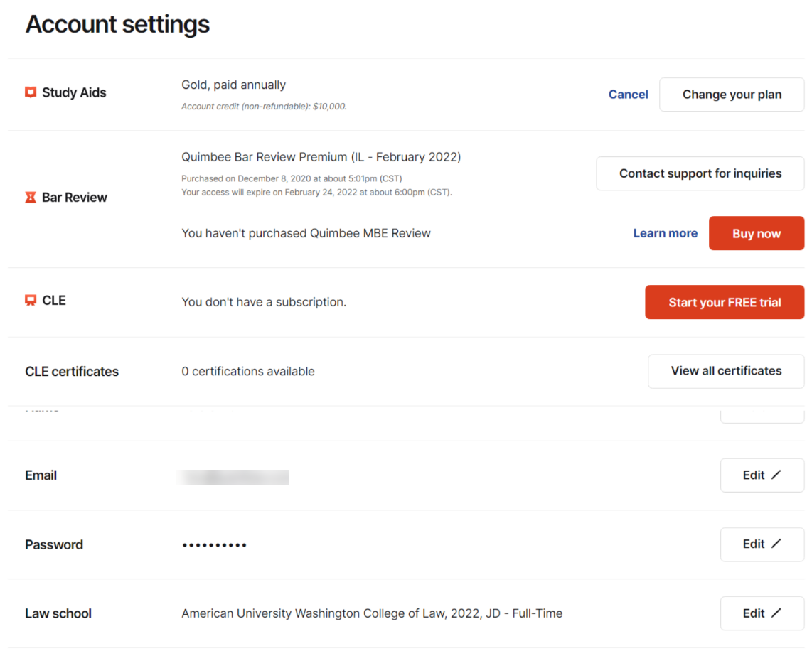
Task: Click the access expiry February 24, 2022 line
Action: [x=317, y=192]
